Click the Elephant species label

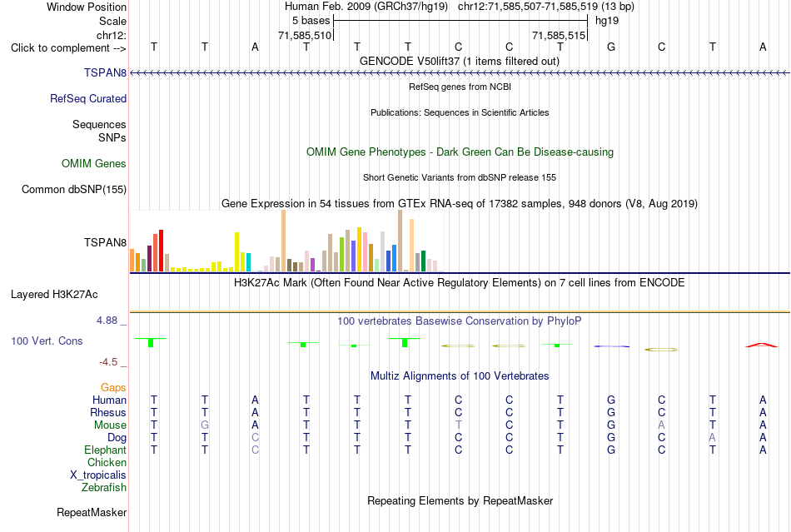coord(105,450)
